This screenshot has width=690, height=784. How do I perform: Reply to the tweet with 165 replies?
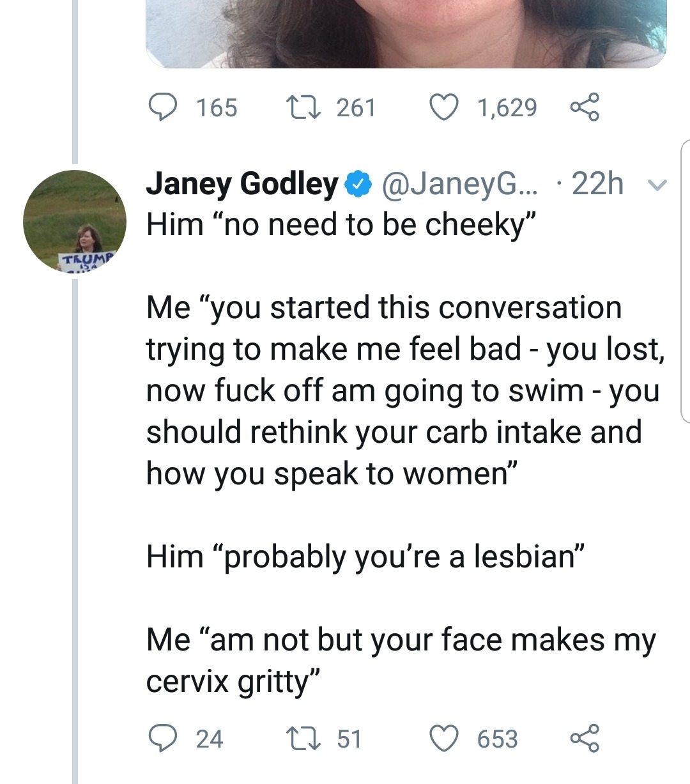[162, 107]
